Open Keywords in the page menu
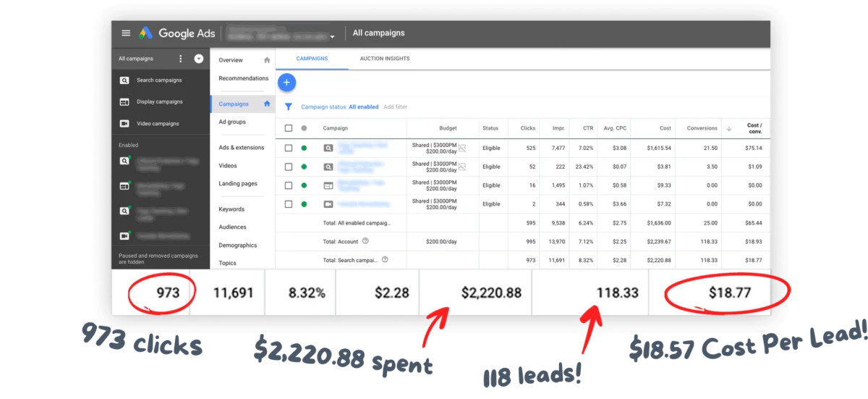The width and height of the screenshot is (868, 399). click(231, 209)
